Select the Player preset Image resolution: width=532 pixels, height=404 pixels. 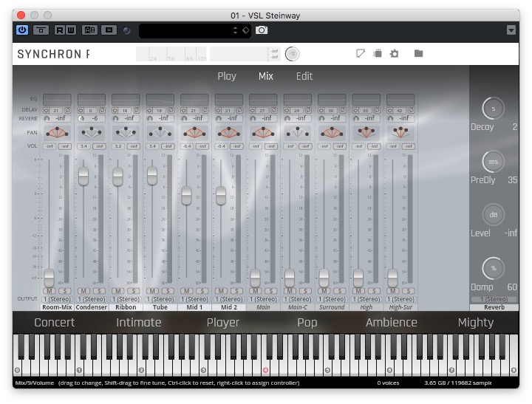223,323
